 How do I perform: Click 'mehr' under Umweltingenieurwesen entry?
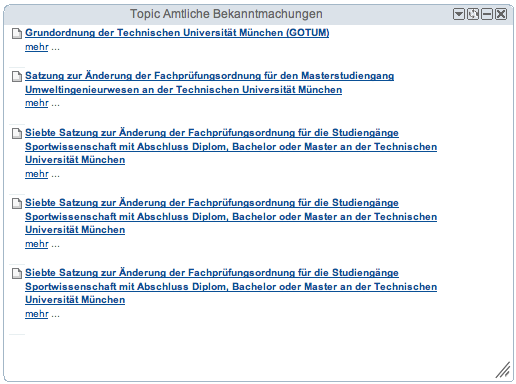[x=37, y=103]
